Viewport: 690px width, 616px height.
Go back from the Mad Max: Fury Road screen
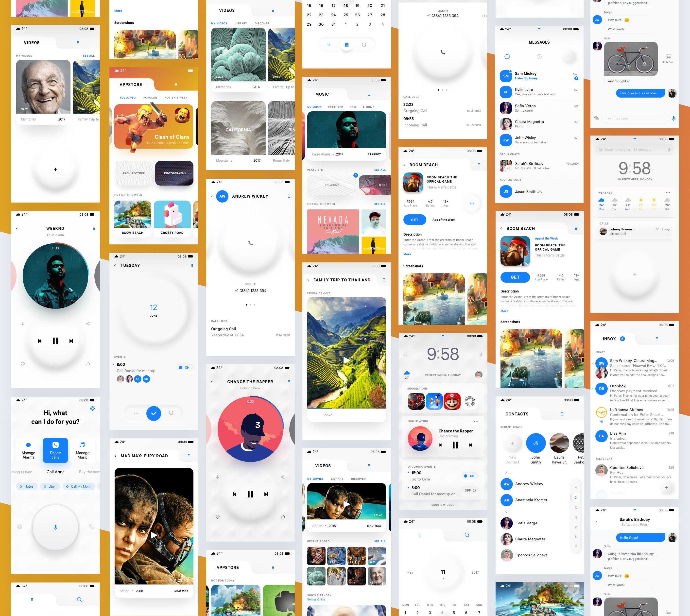click(115, 456)
